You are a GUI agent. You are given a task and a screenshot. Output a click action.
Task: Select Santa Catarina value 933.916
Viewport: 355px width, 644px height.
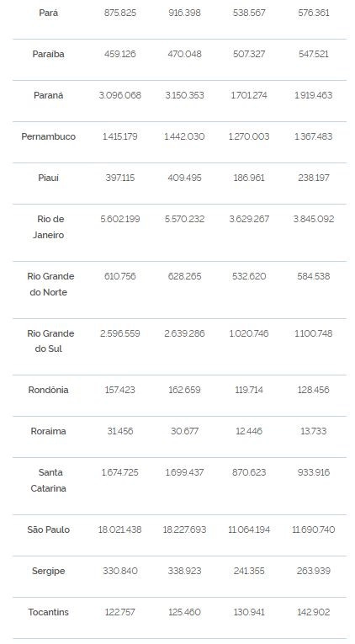pos(314,472)
